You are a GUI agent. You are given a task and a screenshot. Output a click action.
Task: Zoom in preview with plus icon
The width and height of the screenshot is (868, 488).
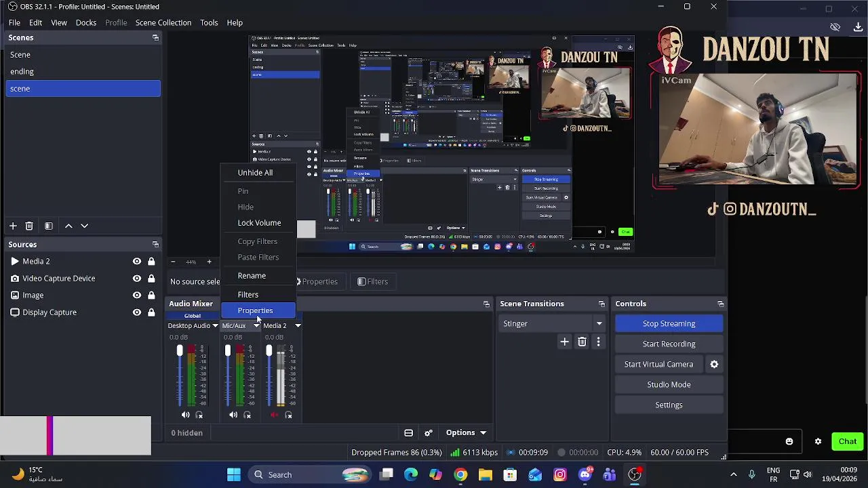(x=209, y=262)
